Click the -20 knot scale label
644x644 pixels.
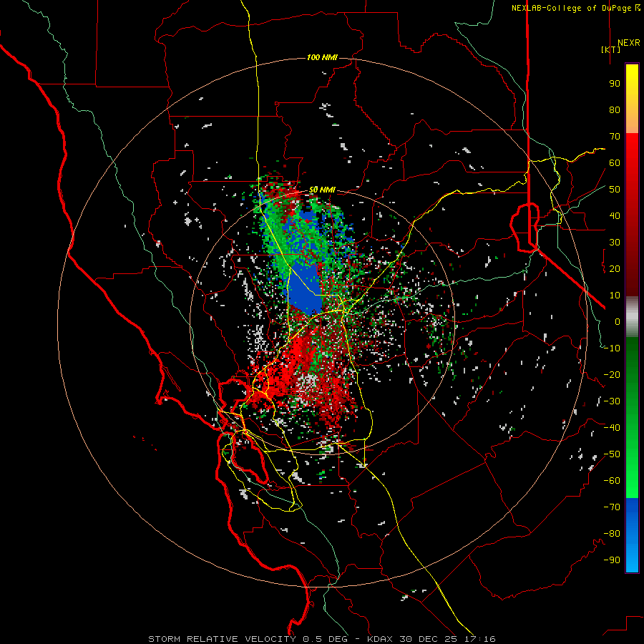[x=612, y=374]
